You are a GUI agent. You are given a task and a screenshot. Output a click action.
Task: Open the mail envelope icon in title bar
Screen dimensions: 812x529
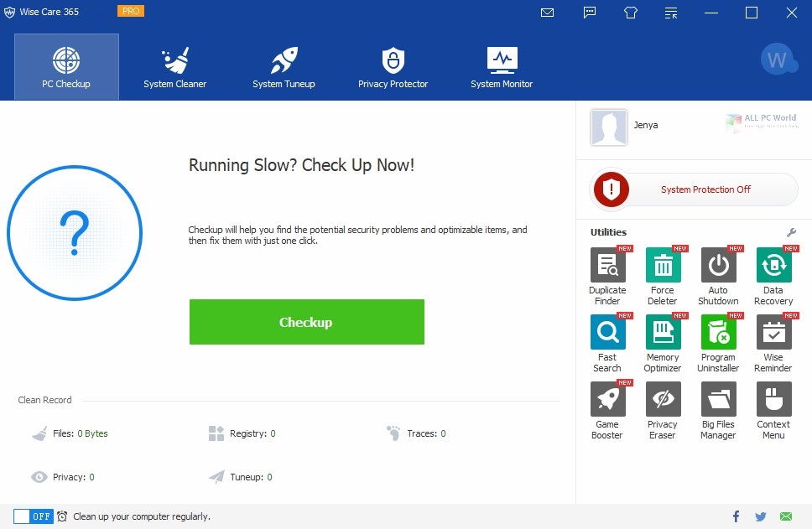click(548, 13)
